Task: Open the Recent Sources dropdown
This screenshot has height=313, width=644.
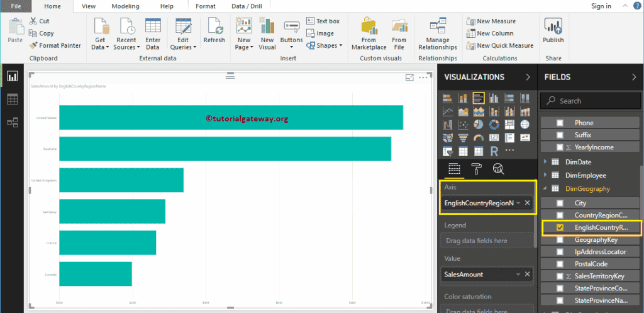Action: [126, 34]
